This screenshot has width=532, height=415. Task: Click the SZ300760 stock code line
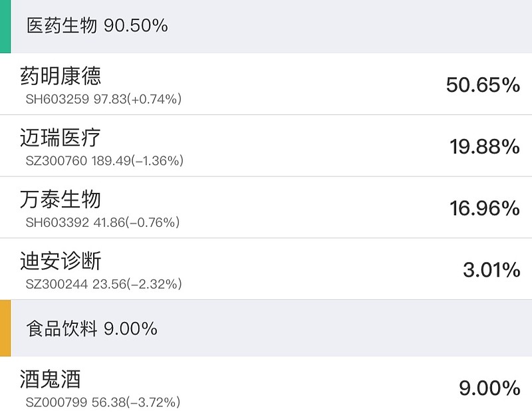point(104,161)
